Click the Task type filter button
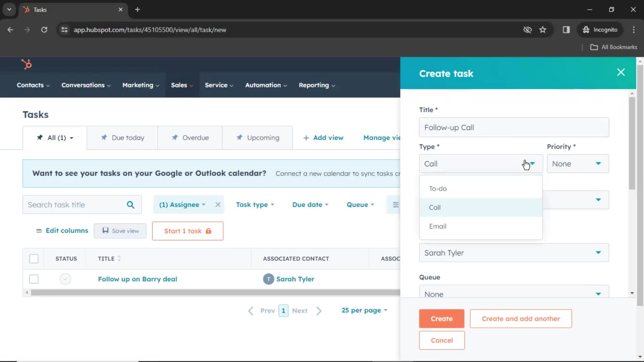 [255, 204]
